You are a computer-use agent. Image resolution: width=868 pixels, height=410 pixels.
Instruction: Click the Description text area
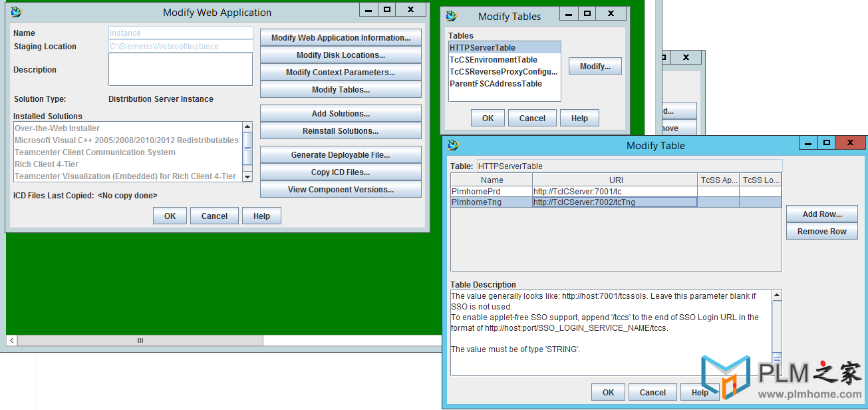coord(180,70)
